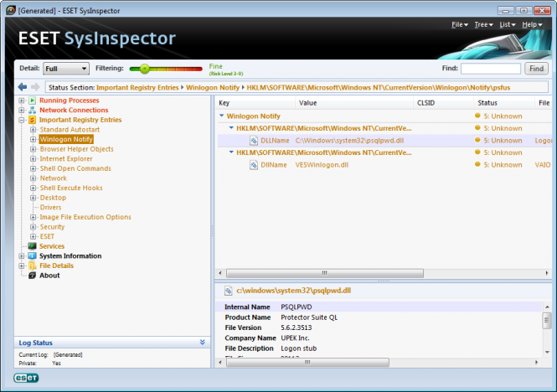This screenshot has height=392, width=557.
Task: Select the Security tree item
Action: (x=52, y=227)
